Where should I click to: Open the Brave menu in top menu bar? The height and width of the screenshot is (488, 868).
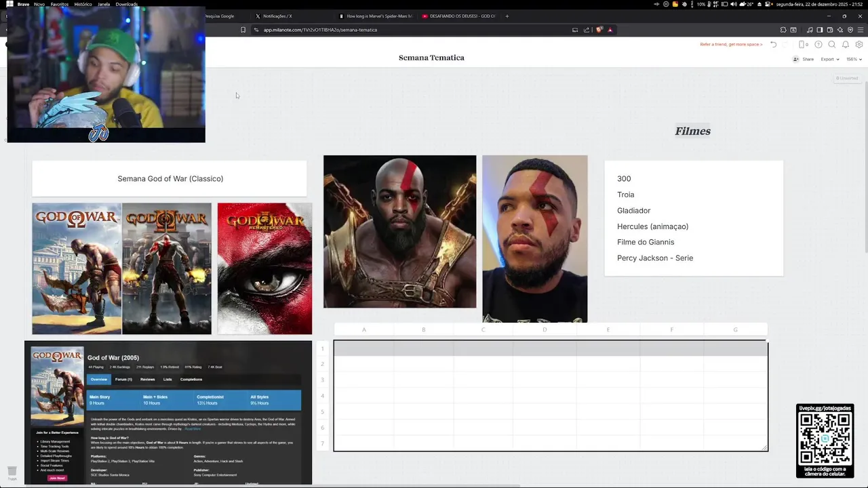tap(23, 4)
